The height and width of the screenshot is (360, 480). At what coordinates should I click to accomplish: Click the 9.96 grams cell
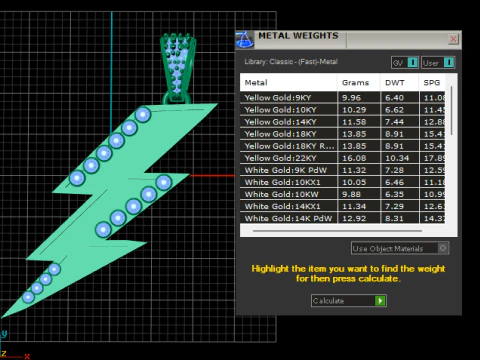click(359, 98)
